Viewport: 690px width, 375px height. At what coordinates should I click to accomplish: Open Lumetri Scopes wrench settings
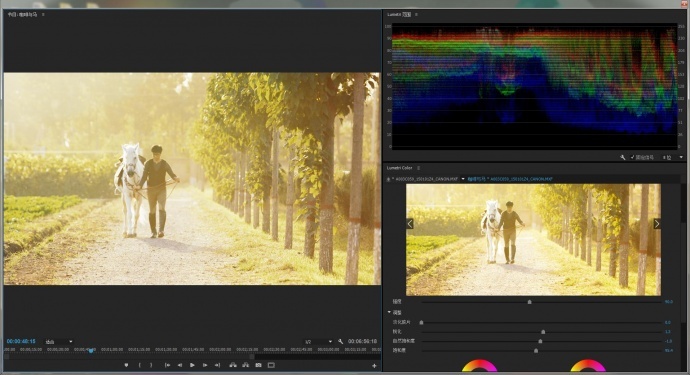[x=623, y=157]
